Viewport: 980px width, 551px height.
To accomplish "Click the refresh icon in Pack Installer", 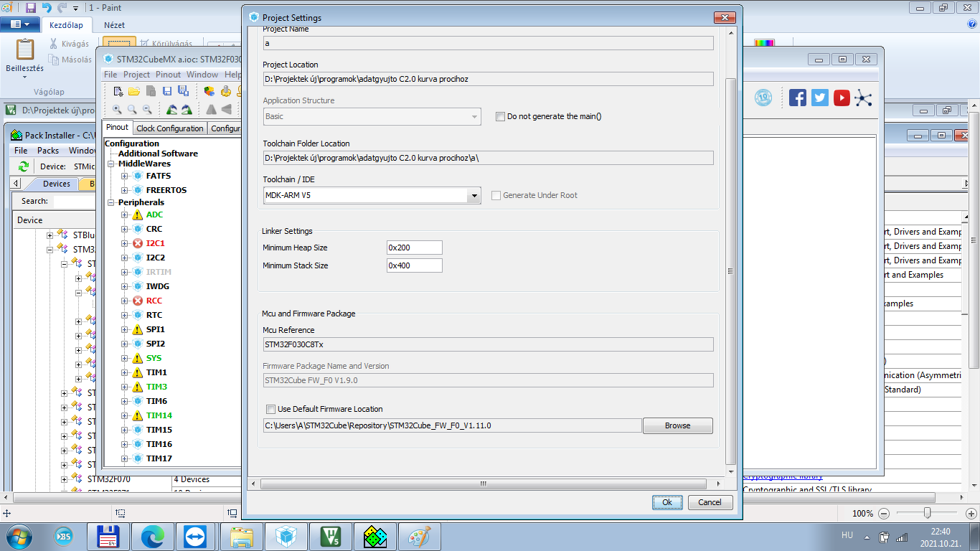I will click(x=24, y=166).
